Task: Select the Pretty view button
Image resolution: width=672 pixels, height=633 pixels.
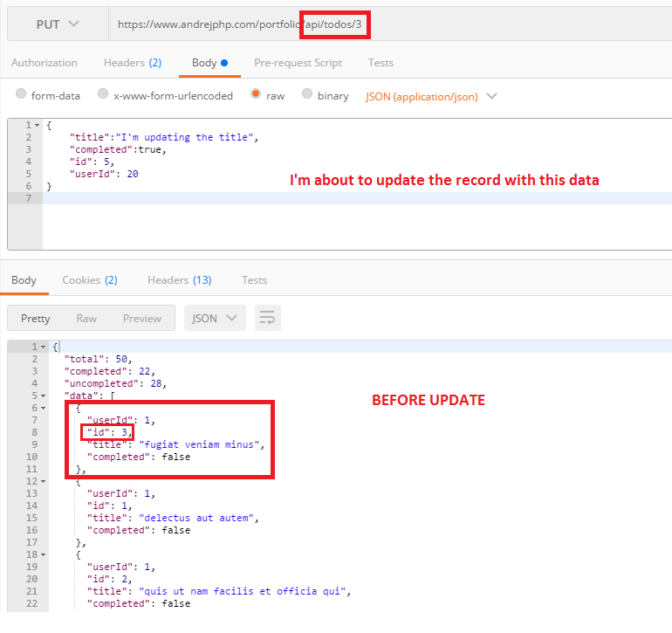Action: click(36, 318)
